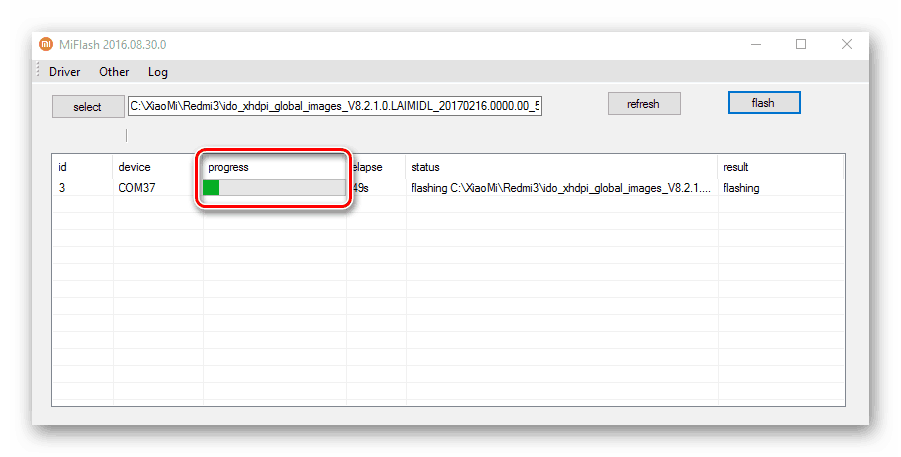Open the Other menu
The height and width of the screenshot is (457, 901).
click(114, 72)
